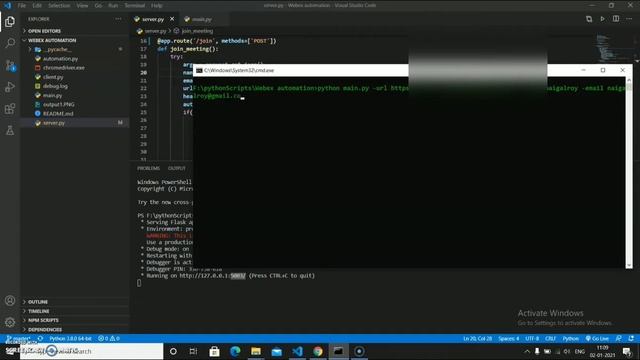The image size is (640, 360).
Task: Collapse the Webex Automation folder section
Action: pyautogui.click(x=75, y=40)
